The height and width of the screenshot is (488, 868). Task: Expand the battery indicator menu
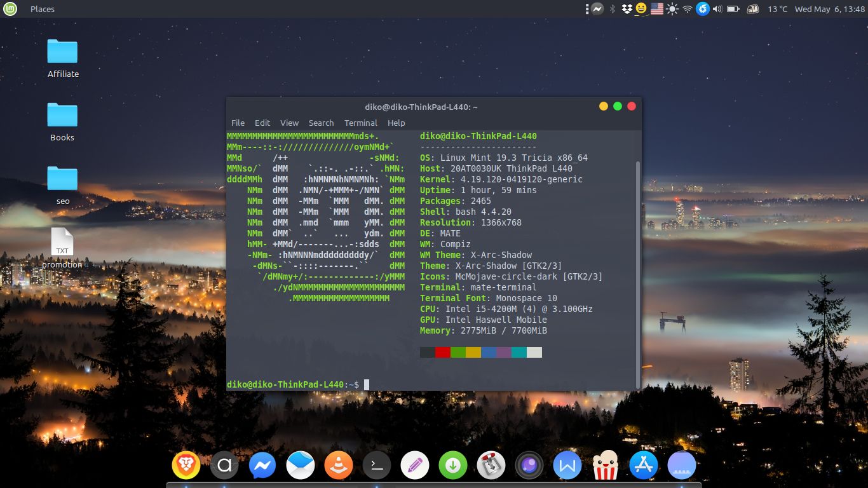pos(733,9)
